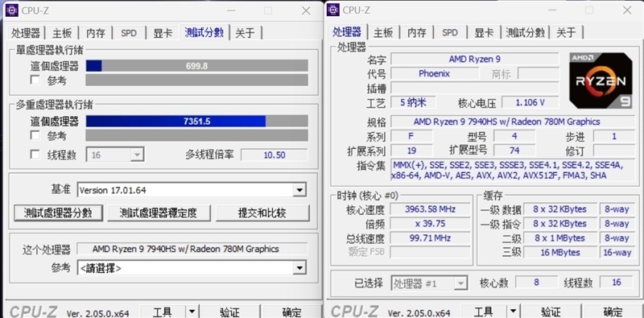The width and height of the screenshot is (644, 318).
Task: Click 工具 button in left window
Action: (163, 312)
